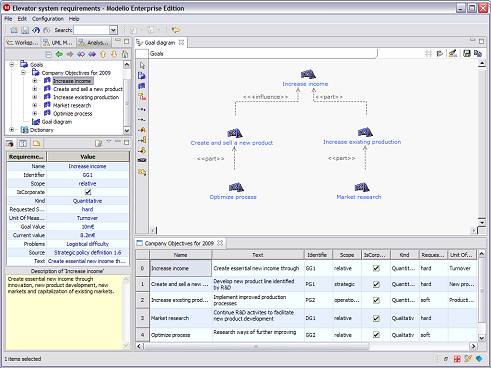The width and height of the screenshot is (491, 368).
Task: Click the Name column header in table
Action: click(180, 255)
